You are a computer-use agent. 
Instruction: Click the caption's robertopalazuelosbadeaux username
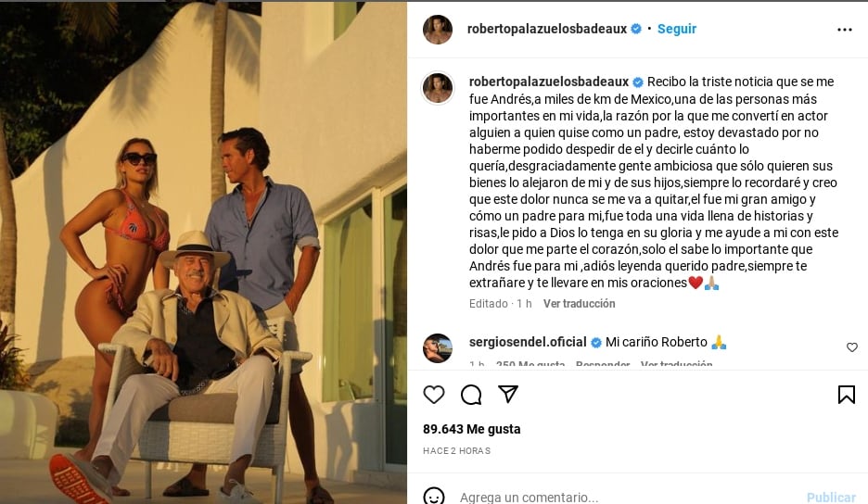coord(549,82)
